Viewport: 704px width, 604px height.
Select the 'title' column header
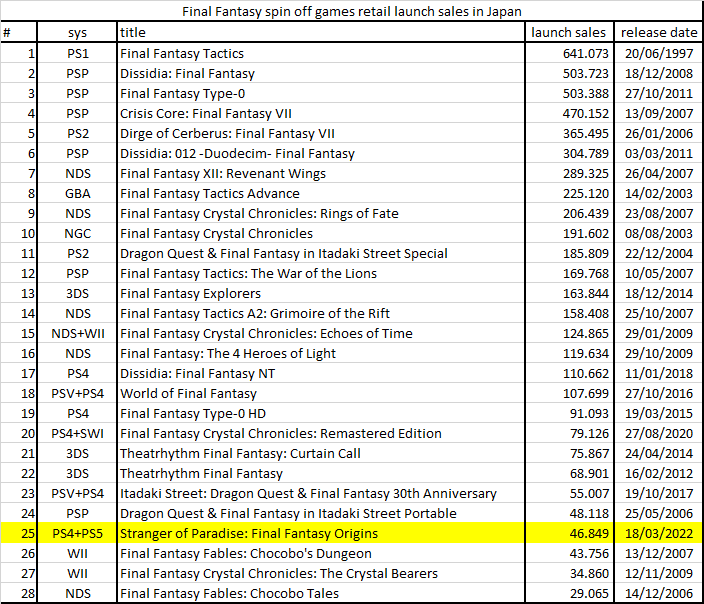[133, 33]
